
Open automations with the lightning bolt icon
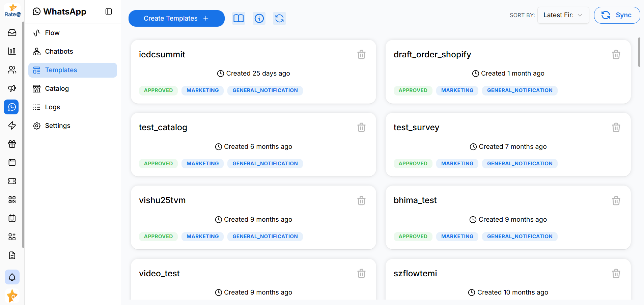pyautogui.click(x=12, y=126)
